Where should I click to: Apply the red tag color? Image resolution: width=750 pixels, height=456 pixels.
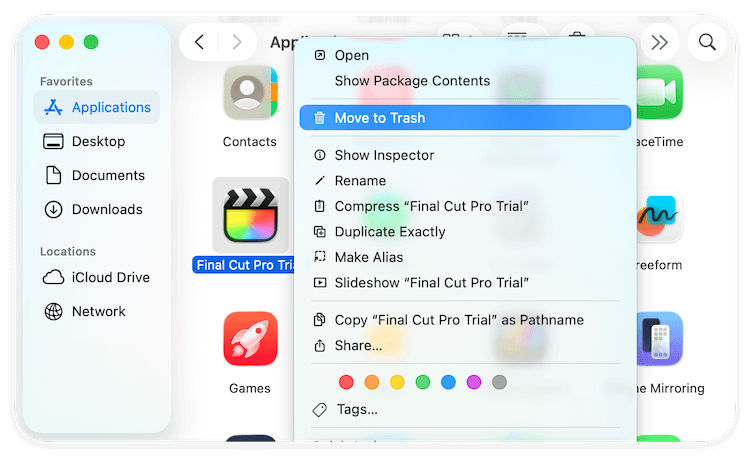coord(346,382)
